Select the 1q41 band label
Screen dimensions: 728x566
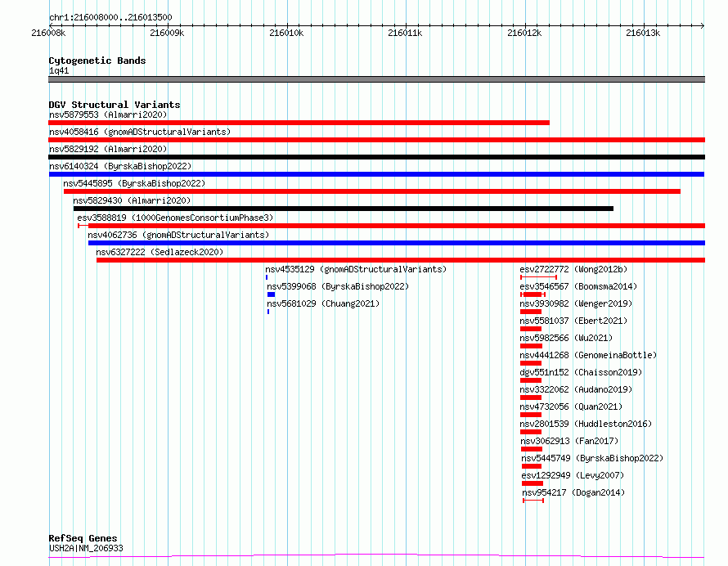coord(59,70)
